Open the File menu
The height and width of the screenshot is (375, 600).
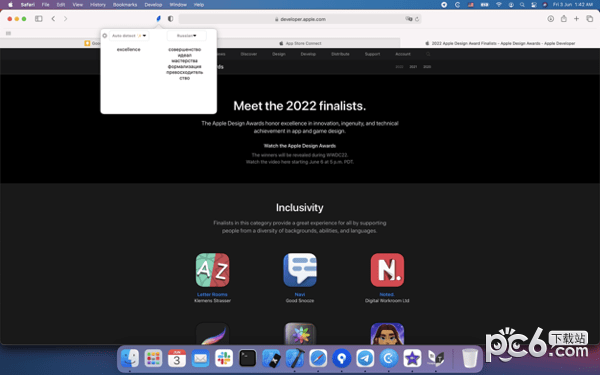pos(46,5)
